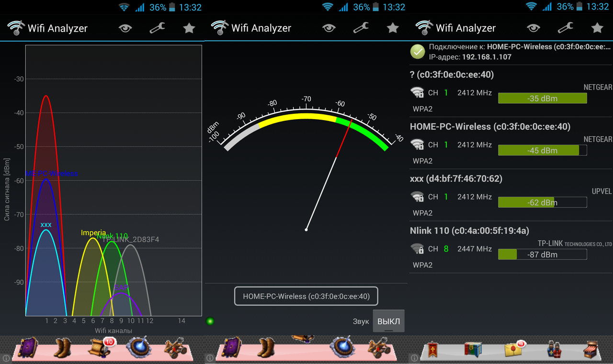Tap the connection header showing IP 192.168.1.107
The width and height of the screenshot is (613, 364).
[x=511, y=52]
